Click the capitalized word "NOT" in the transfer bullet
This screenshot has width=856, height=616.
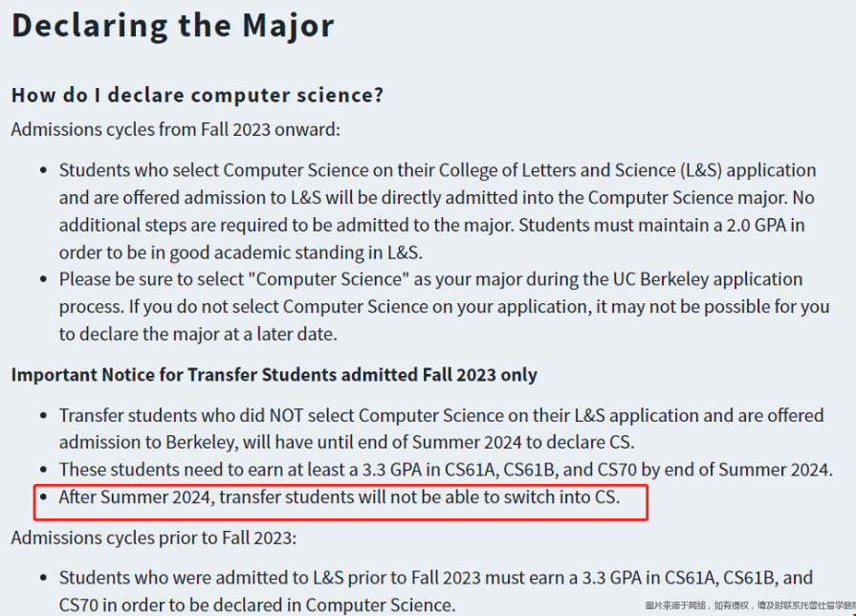click(286, 415)
